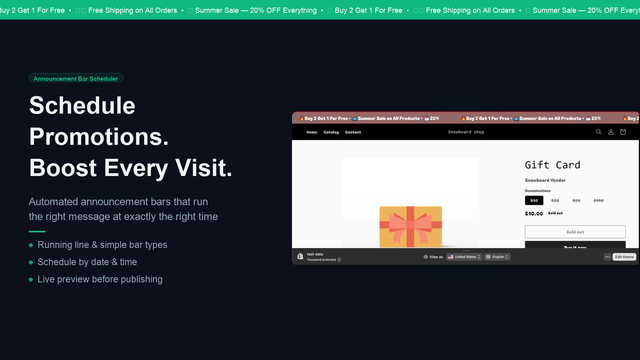Click the Password protected label
The width and height of the screenshot is (640, 360).
click(x=322, y=260)
